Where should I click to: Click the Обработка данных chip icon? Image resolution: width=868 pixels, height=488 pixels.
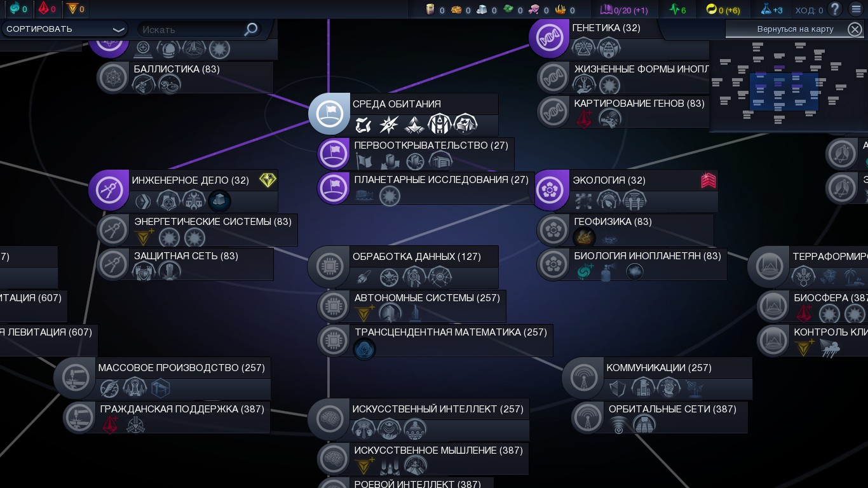[x=329, y=266]
